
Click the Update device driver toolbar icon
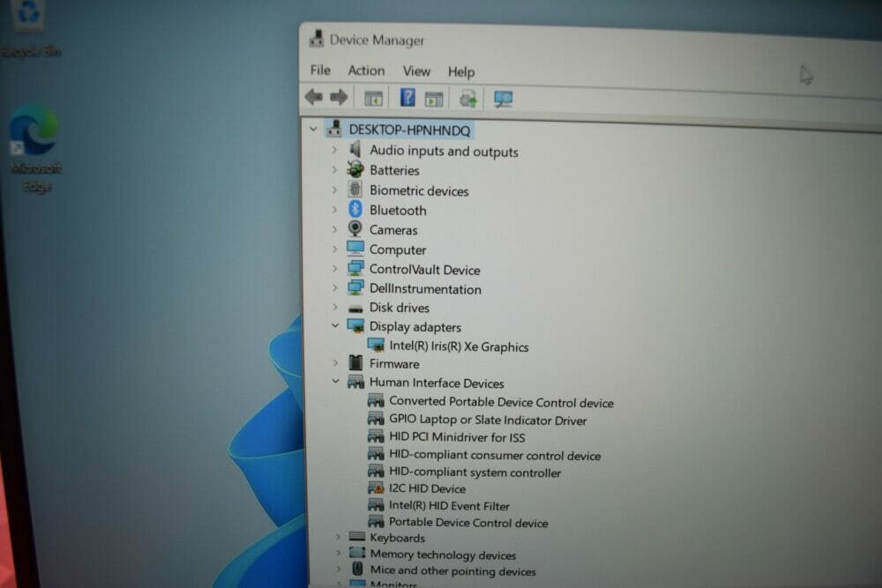pyautogui.click(x=468, y=99)
